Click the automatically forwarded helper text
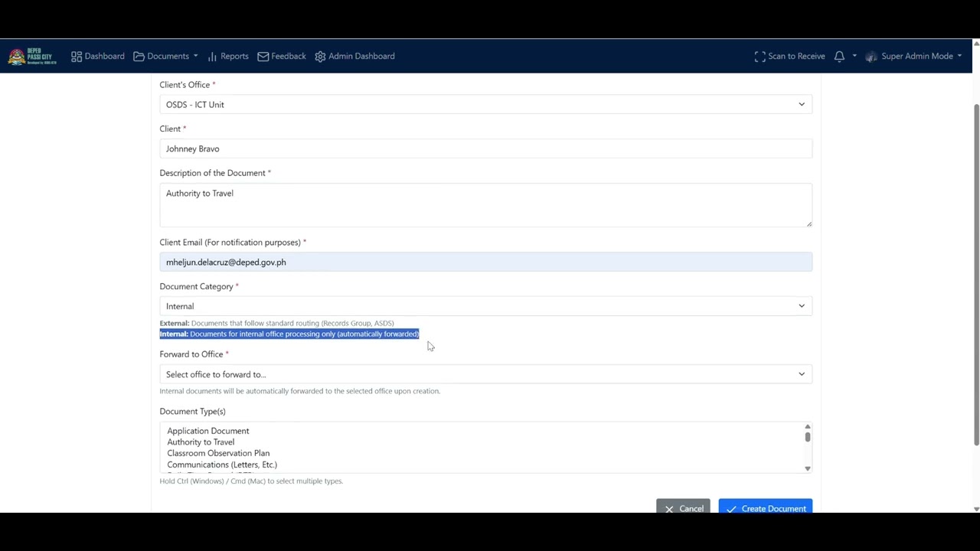Image resolution: width=980 pixels, height=551 pixels. click(299, 391)
